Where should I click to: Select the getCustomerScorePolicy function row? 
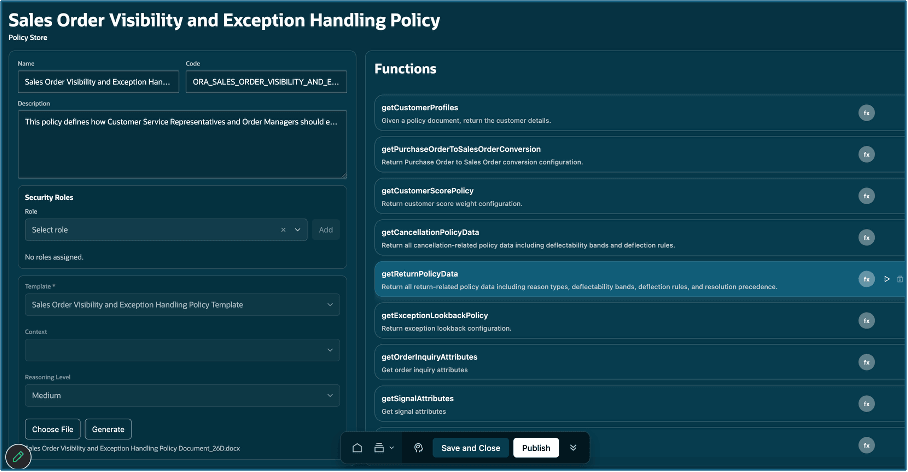coord(640,196)
